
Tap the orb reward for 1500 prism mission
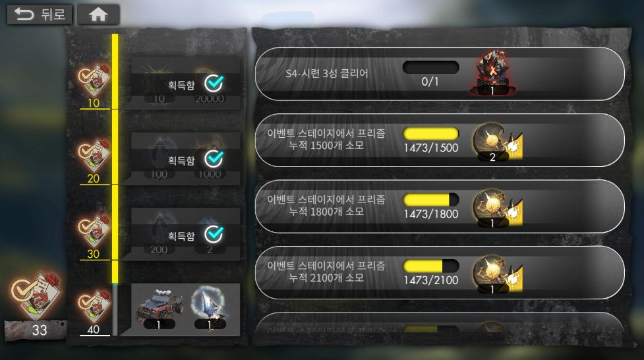click(x=498, y=141)
